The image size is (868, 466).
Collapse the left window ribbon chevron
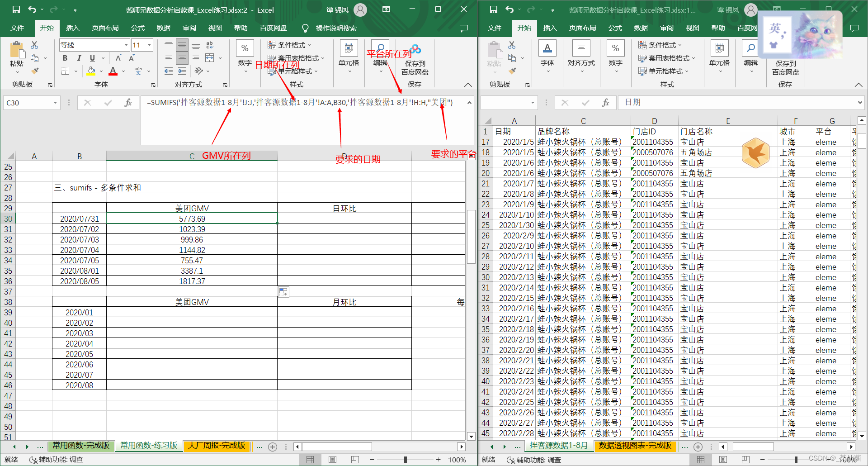(468, 85)
